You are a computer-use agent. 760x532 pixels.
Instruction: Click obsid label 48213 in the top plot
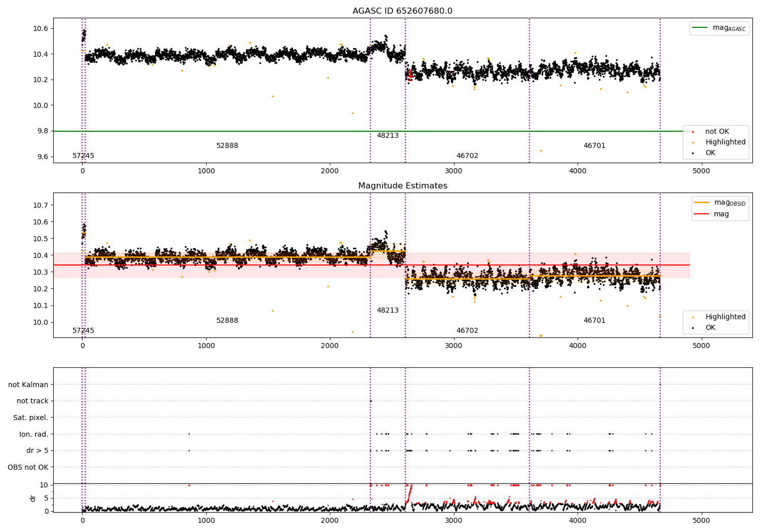pyautogui.click(x=388, y=135)
